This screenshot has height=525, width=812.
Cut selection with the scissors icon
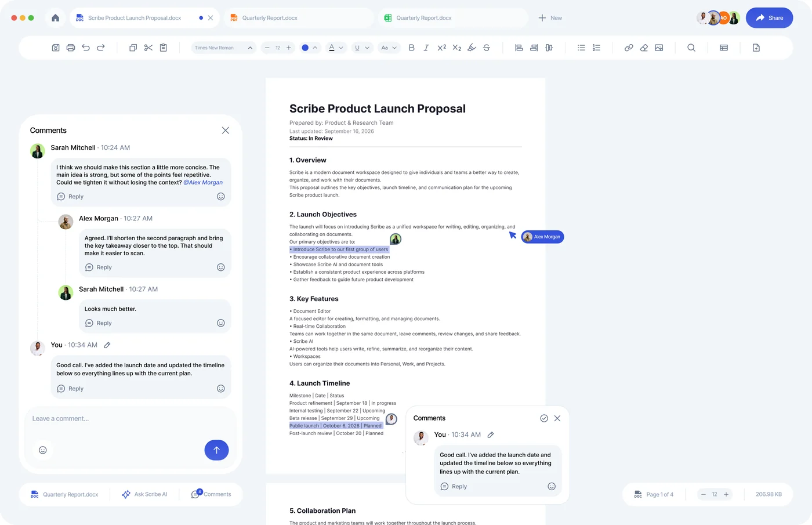point(148,48)
